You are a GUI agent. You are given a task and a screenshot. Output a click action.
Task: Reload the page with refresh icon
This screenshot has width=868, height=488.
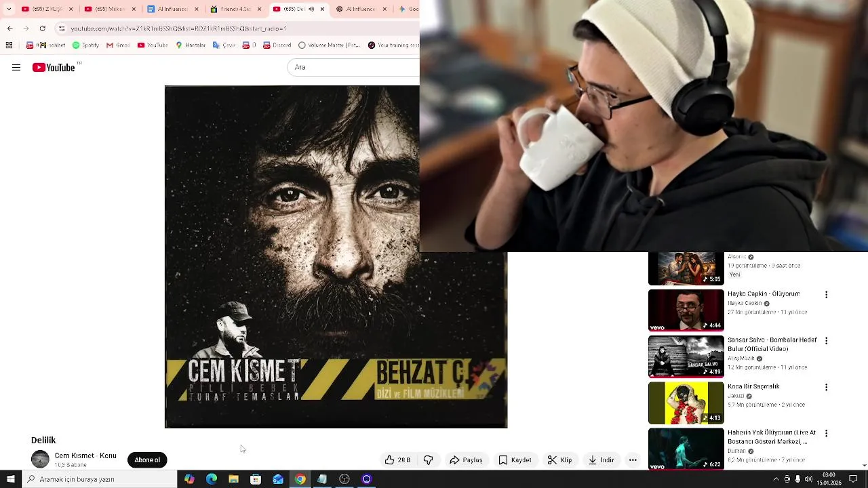[43, 28]
